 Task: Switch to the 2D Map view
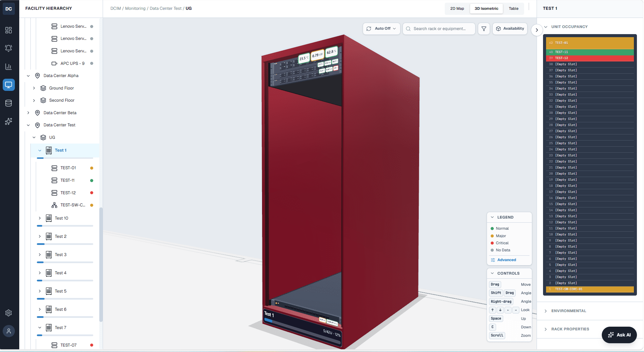click(457, 8)
